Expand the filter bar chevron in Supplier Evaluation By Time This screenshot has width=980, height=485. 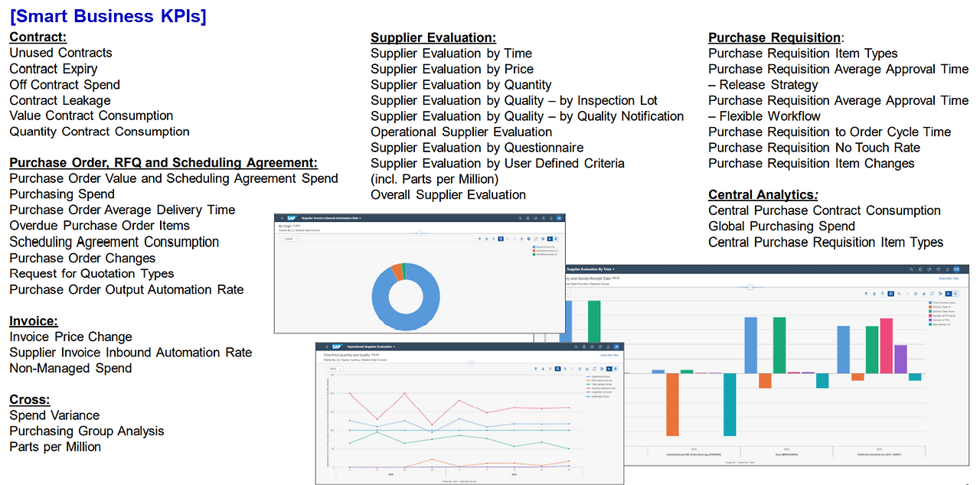pyautogui.click(x=750, y=287)
